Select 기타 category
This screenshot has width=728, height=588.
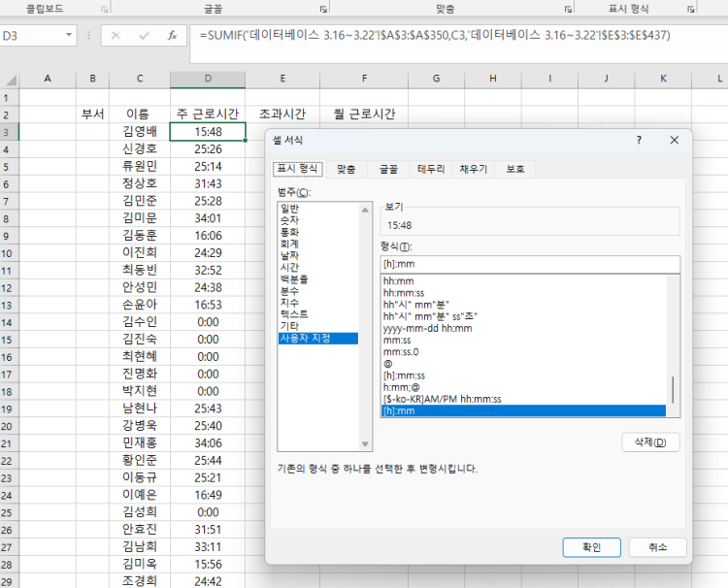click(318, 326)
